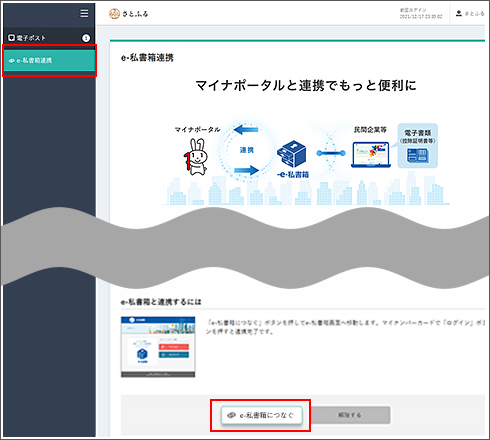Click the さとふる logo in the header
This screenshot has width=490, height=440.
(129, 14)
